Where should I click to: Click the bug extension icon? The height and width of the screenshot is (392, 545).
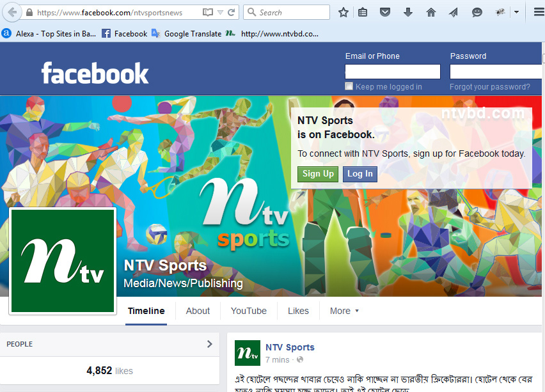tap(500, 13)
